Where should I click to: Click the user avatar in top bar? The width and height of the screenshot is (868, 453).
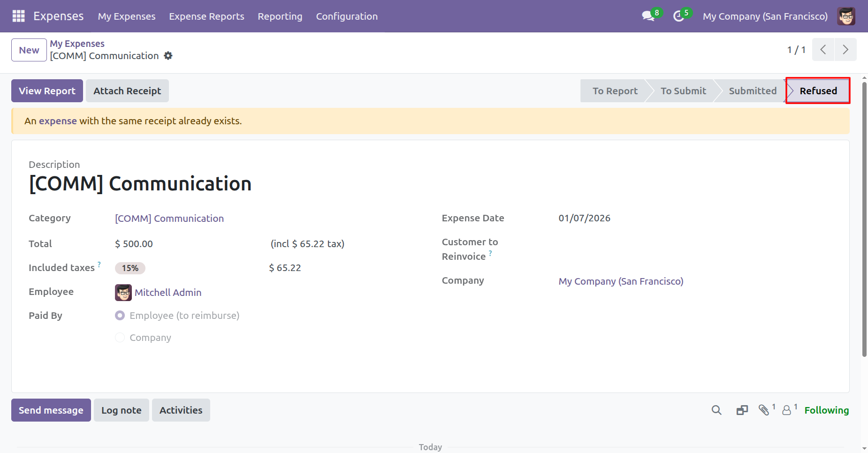(x=846, y=16)
